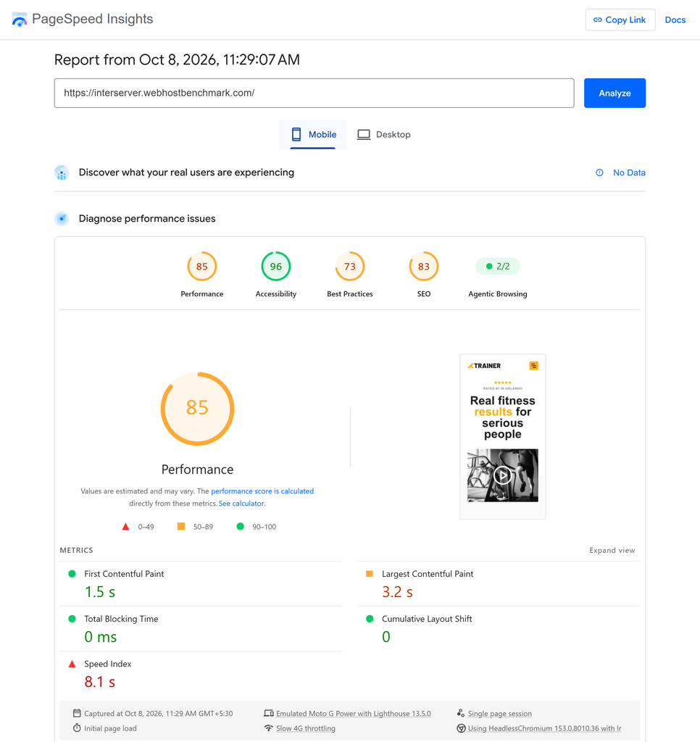
Task: Click the orange square 50–89 legend icon
Action: (181, 526)
